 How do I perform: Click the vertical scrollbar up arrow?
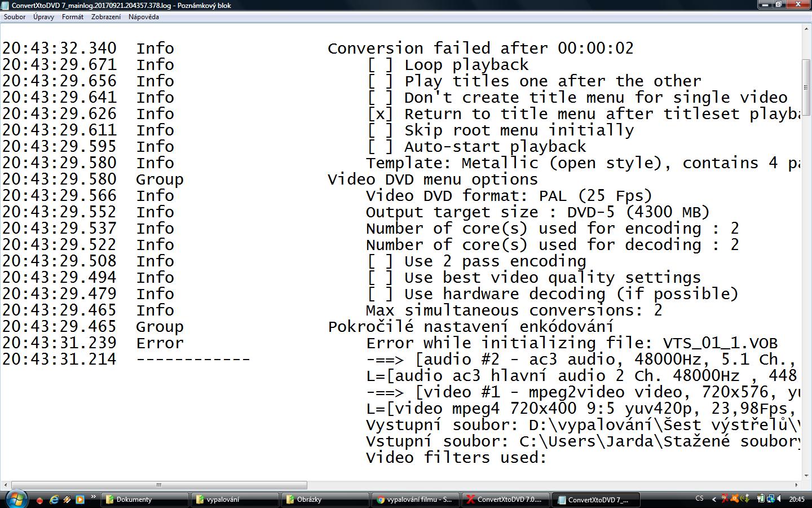[x=807, y=29]
